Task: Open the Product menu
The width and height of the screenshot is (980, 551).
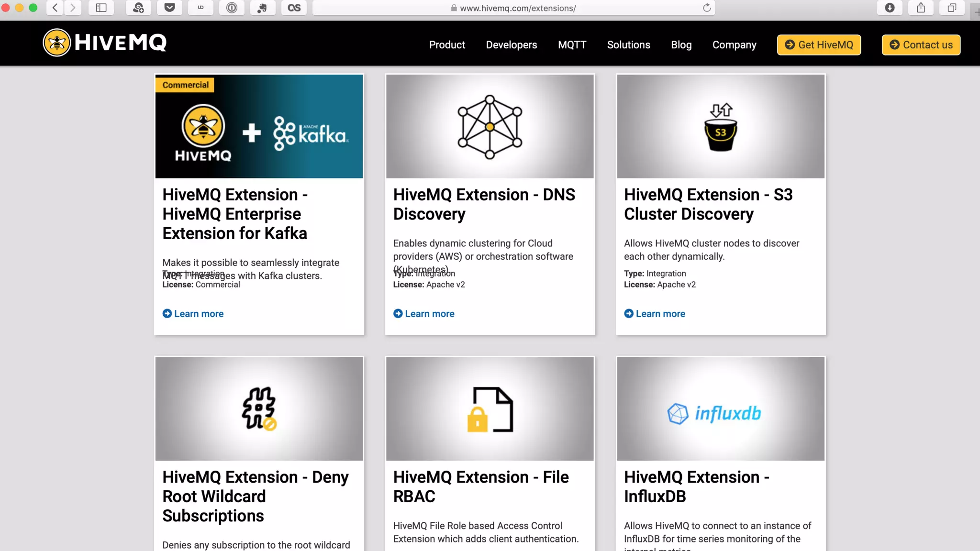Action: (x=447, y=45)
